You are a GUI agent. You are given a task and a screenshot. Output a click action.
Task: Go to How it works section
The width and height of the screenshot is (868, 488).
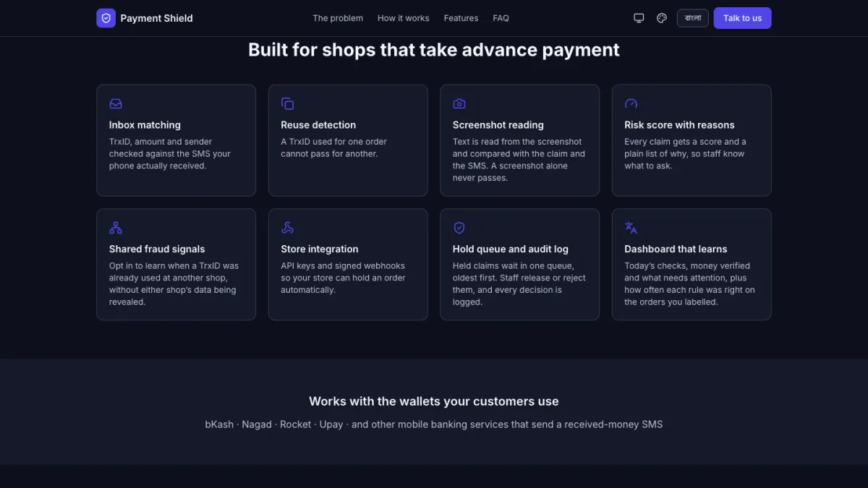pyautogui.click(x=403, y=18)
